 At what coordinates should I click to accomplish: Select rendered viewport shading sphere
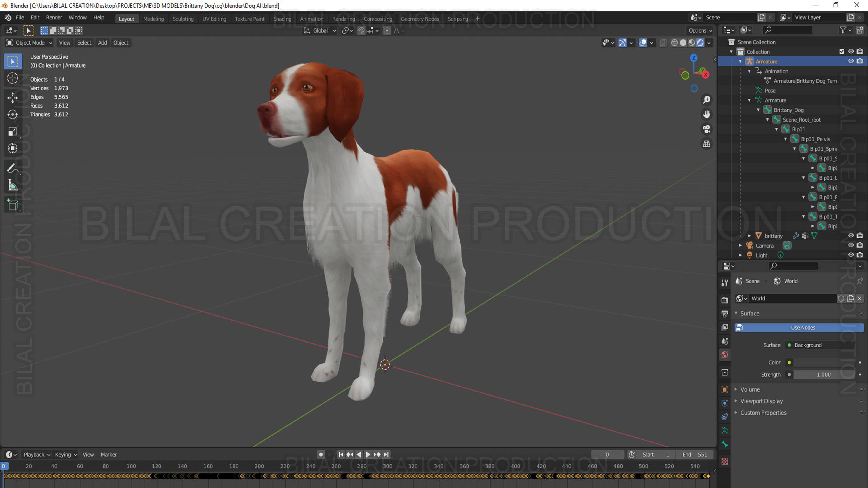700,43
